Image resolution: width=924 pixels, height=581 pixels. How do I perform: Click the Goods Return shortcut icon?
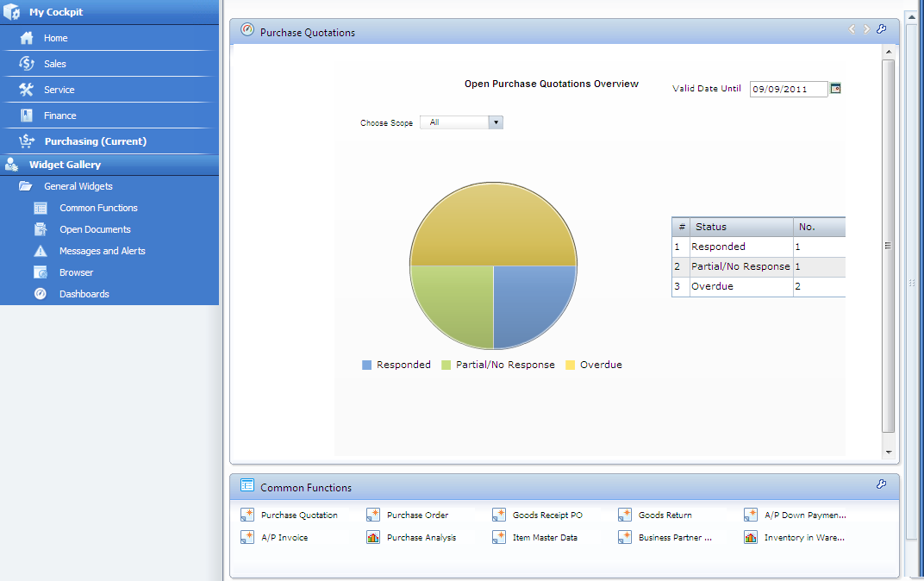tap(625, 515)
